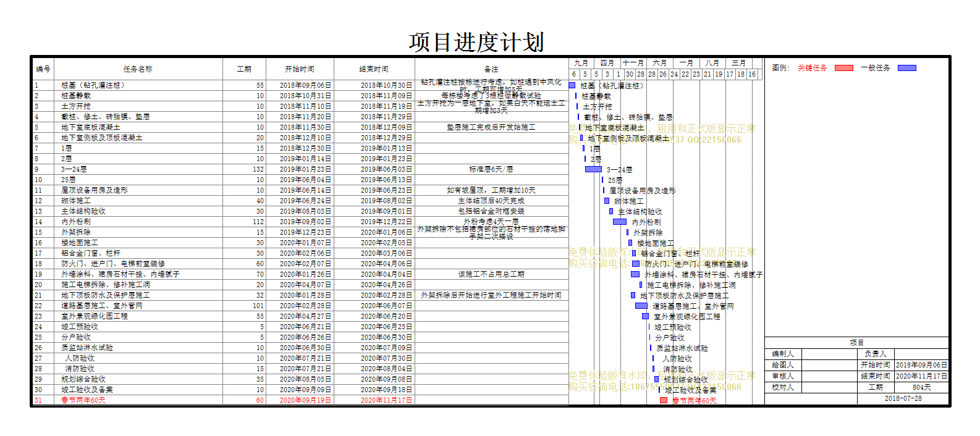Image resolution: width=980 pixels, height=436 pixels.
Task: Click the 工期 column header in the task table
Action: pos(244,69)
